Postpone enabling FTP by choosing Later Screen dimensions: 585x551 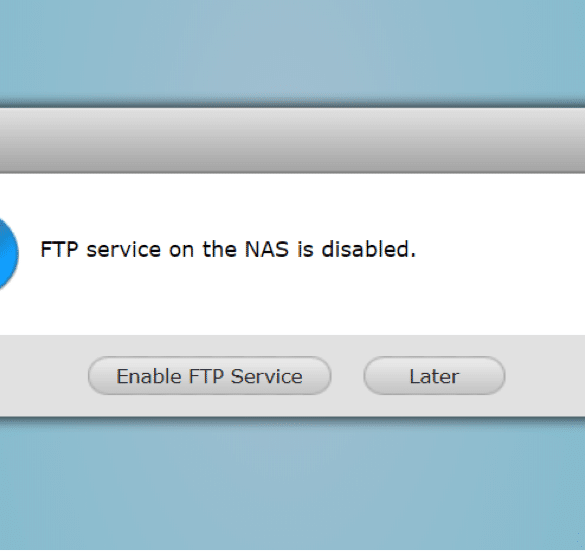[434, 376]
